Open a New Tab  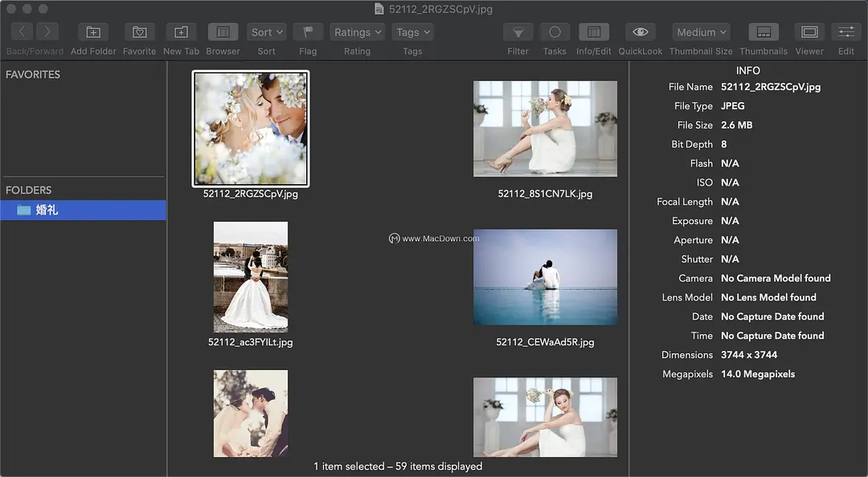[x=181, y=32]
